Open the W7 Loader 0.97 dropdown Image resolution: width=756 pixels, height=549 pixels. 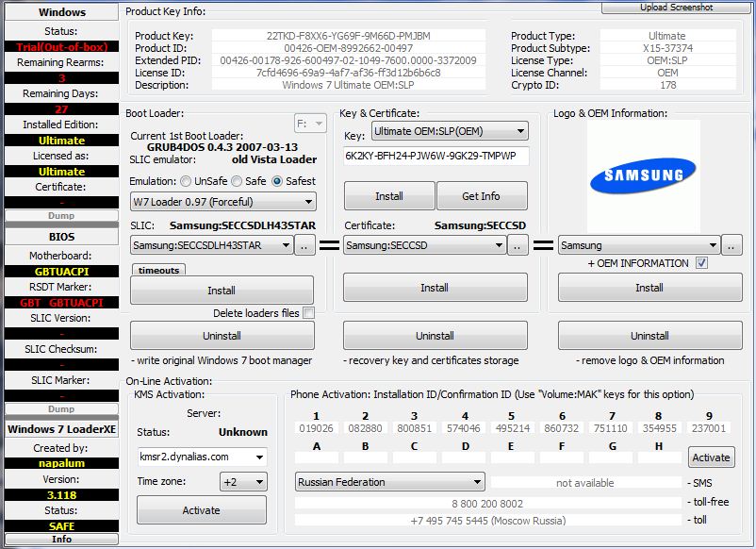tap(222, 202)
